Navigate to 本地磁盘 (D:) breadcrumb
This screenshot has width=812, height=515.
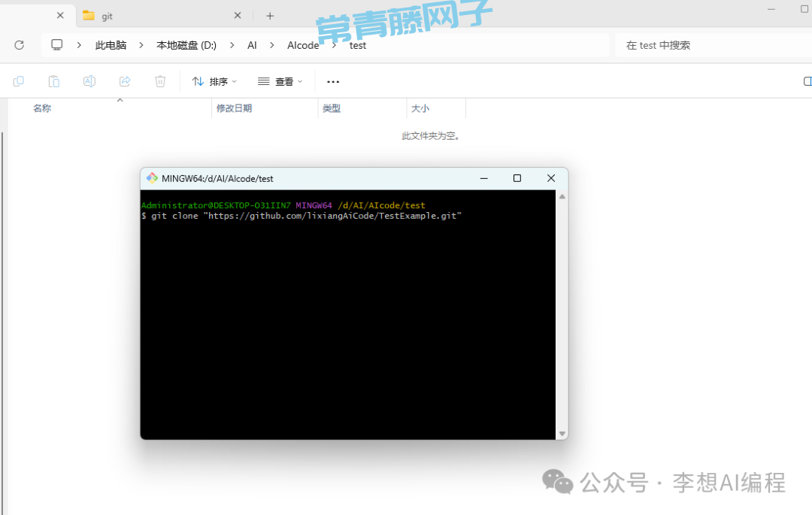tap(186, 45)
